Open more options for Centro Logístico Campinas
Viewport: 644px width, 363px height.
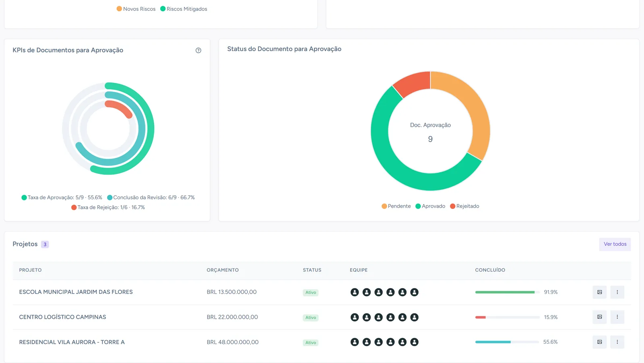[x=617, y=317]
